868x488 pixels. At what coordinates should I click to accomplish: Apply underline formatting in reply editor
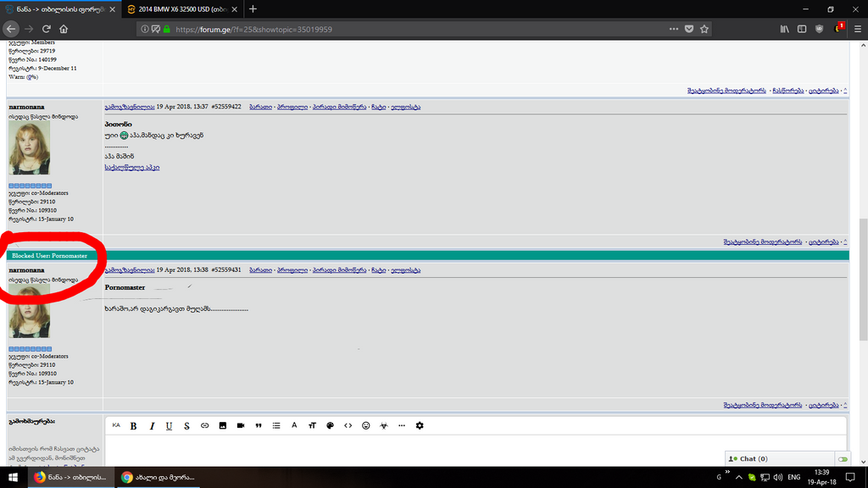[169, 425]
